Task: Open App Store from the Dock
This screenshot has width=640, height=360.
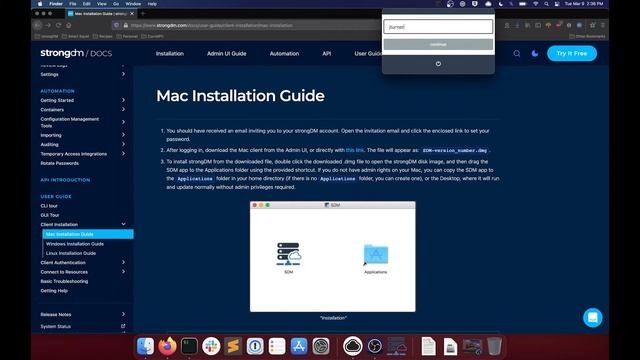Action: (x=299, y=346)
